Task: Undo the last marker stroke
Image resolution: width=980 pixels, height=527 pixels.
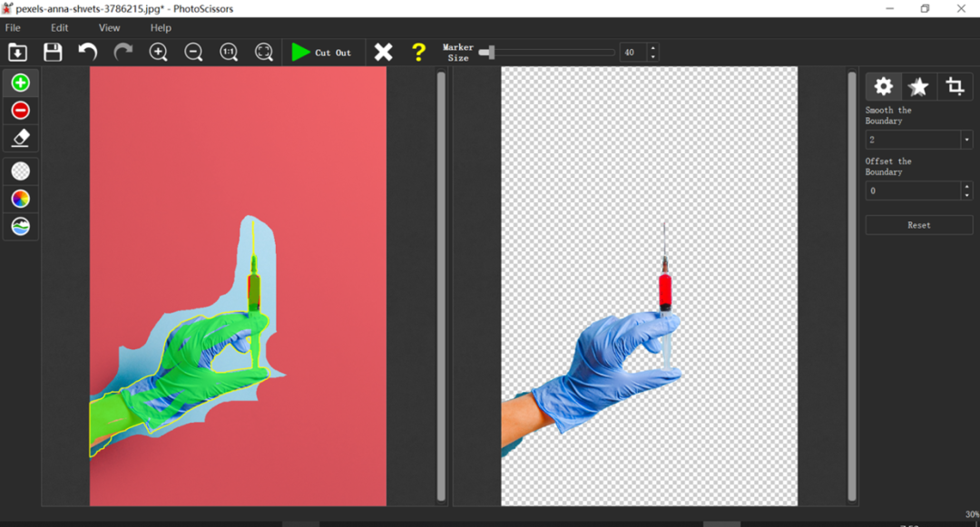Action: point(87,53)
